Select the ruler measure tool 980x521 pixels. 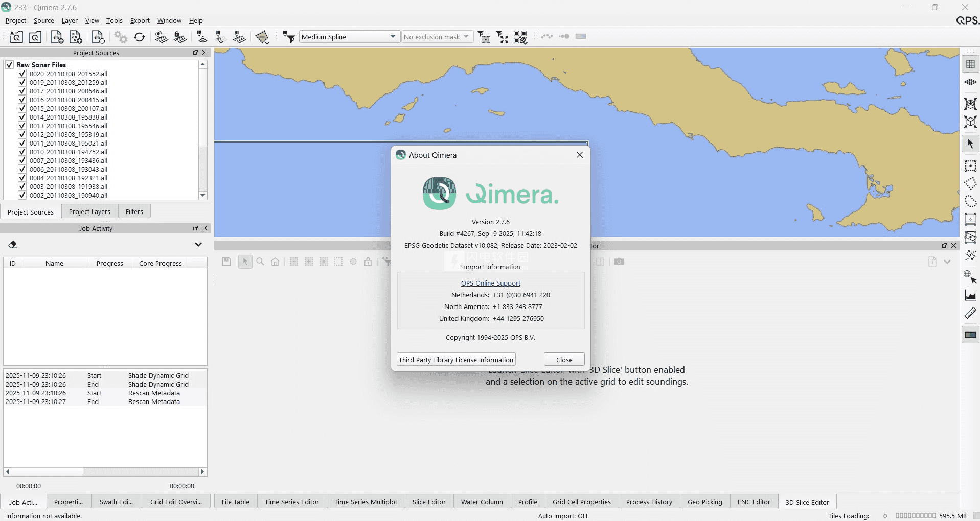970,313
